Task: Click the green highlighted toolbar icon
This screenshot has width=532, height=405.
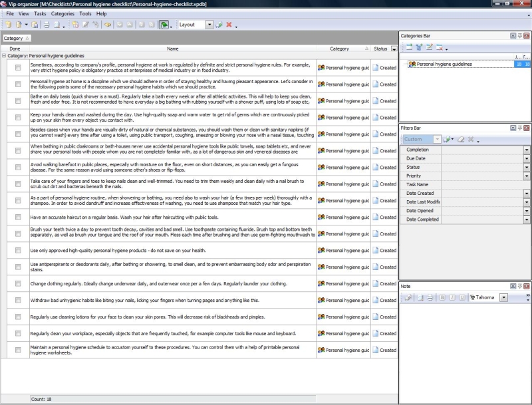Action: pyautogui.click(x=164, y=25)
